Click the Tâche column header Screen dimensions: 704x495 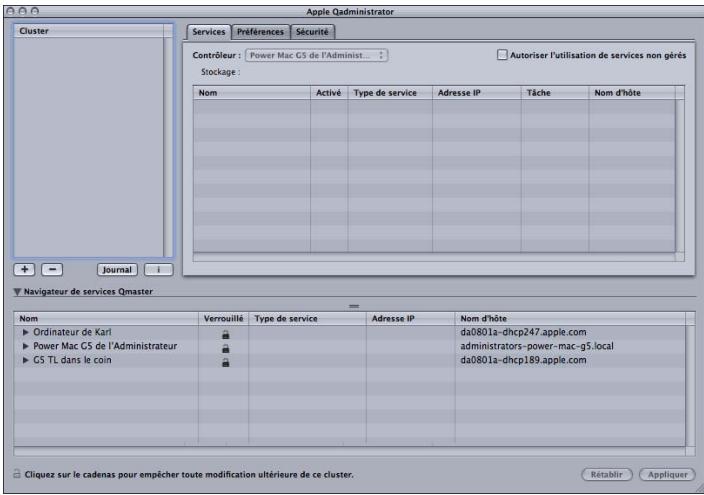[554, 93]
